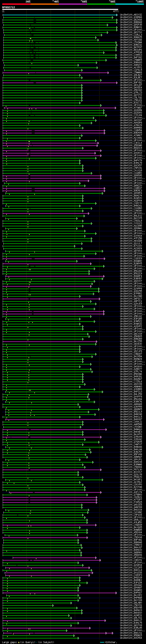Open hit UniRef100_B8B8A9
The height and width of the screenshot is (644, 146).
click(x=131, y=22)
